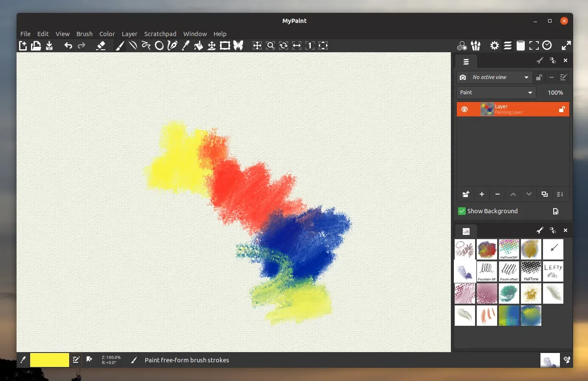The height and width of the screenshot is (381, 588).
Task: Undo the last brush stroke
Action: coord(68,45)
